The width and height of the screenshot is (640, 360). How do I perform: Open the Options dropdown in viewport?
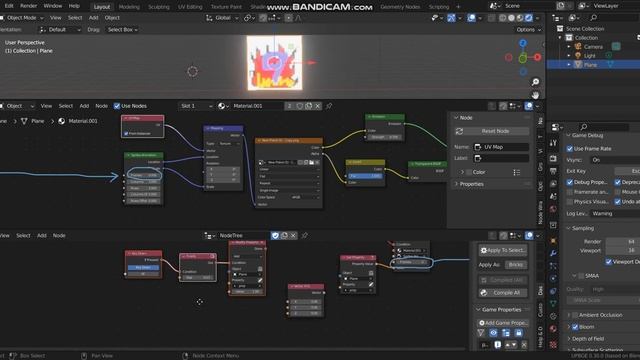pyautogui.click(x=529, y=30)
